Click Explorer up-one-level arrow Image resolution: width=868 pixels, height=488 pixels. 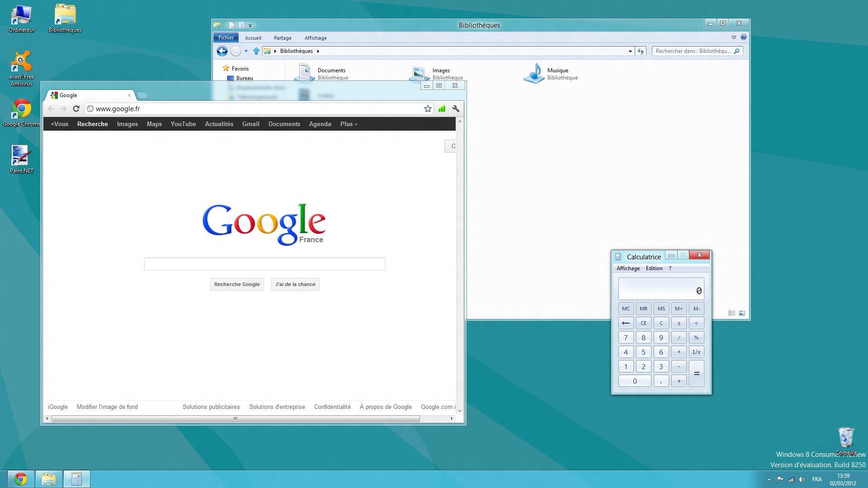click(x=256, y=51)
